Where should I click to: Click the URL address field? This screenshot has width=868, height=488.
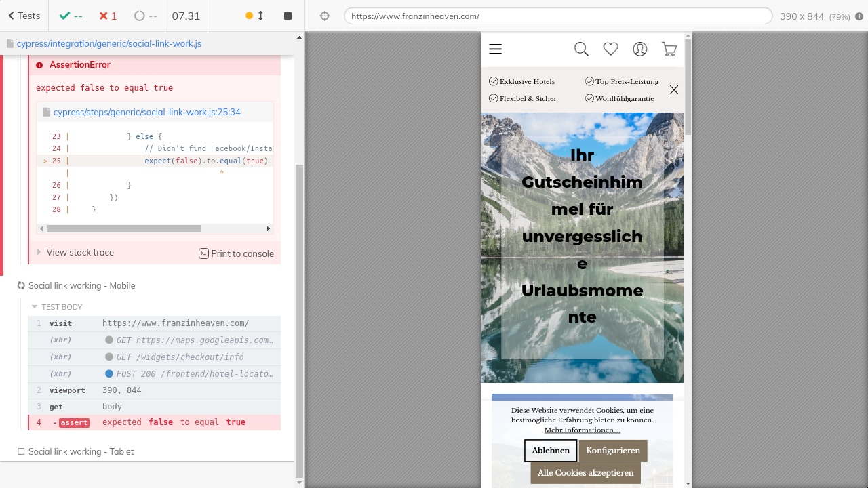557,16
